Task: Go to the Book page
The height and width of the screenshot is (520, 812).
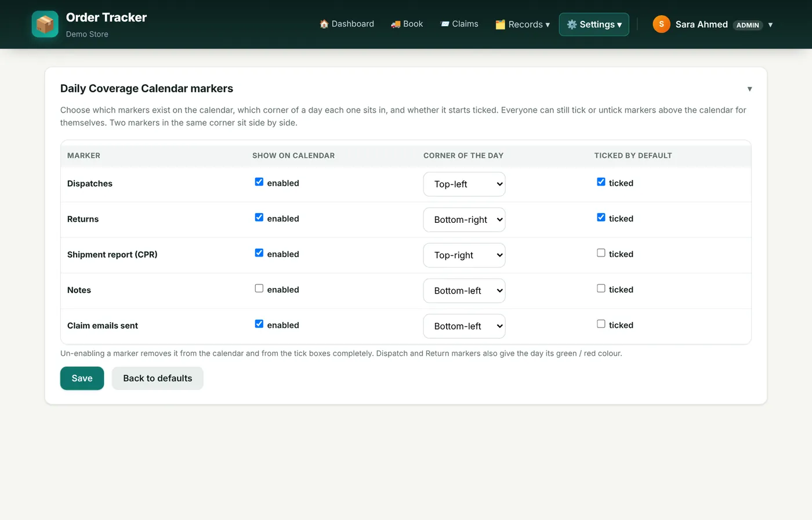Action: point(407,24)
